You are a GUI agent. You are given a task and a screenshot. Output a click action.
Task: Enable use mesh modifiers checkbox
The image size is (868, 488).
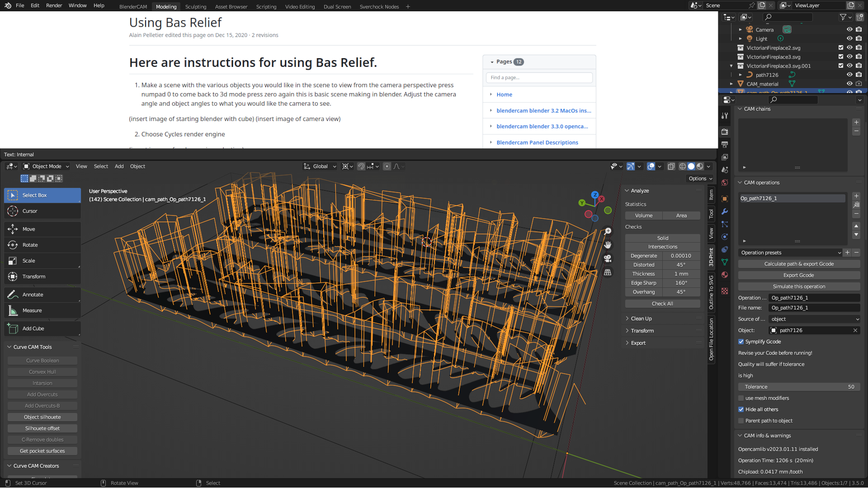[741, 398]
